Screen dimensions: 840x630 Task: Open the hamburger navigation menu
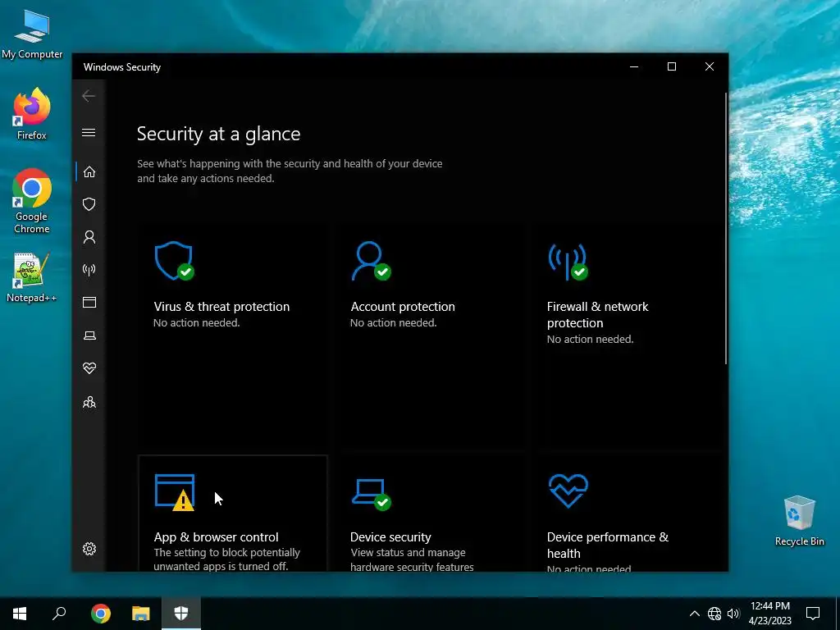[x=89, y=132]
